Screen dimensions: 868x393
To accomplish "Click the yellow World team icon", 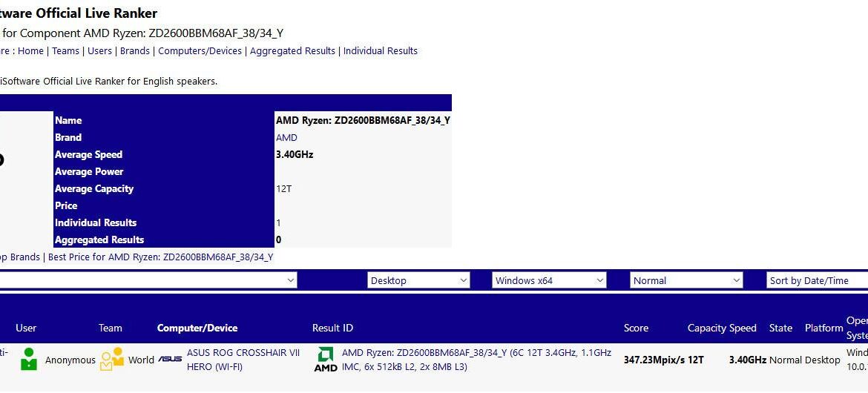I will (x=112, y=359).
